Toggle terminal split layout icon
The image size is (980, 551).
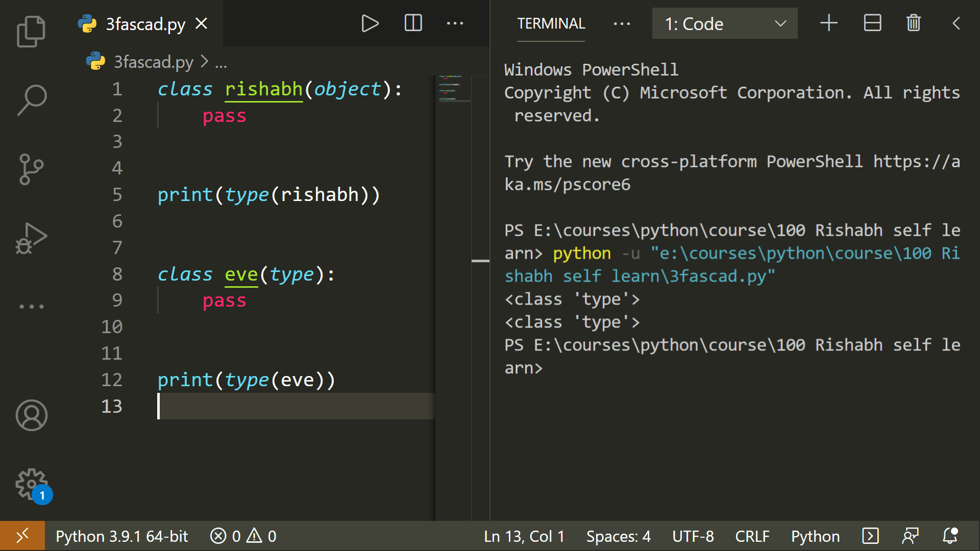[872, 23]
